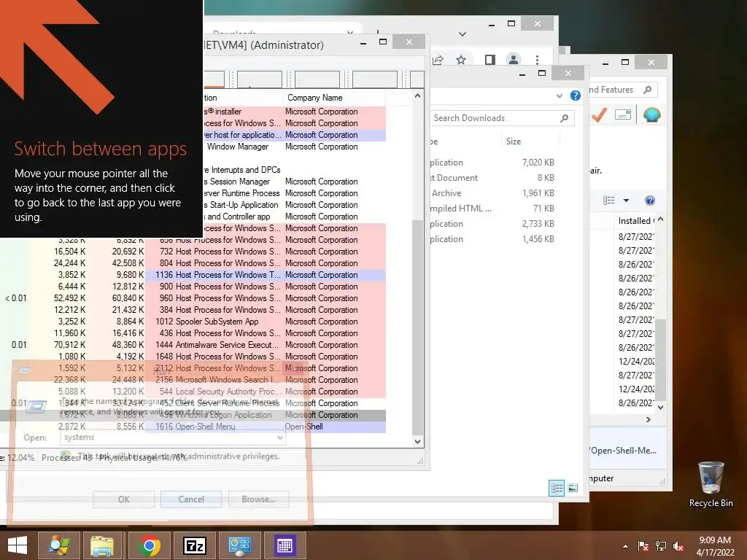Sort programs by the Installed On column
The height and width of the screenshot is (560, 747).
(x=635, y=220)
